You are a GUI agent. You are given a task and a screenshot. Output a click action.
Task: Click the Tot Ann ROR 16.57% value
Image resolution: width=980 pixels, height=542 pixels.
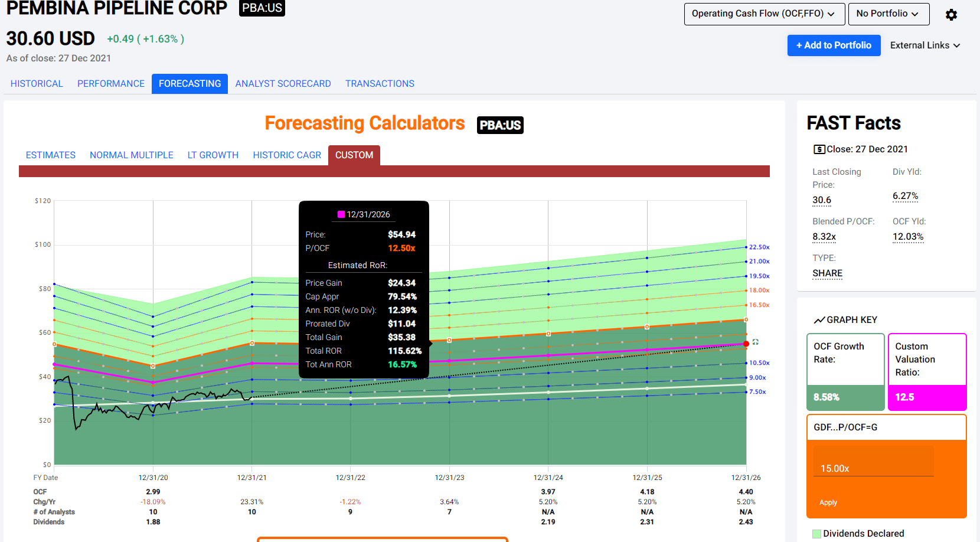click(x=402, y=365)
